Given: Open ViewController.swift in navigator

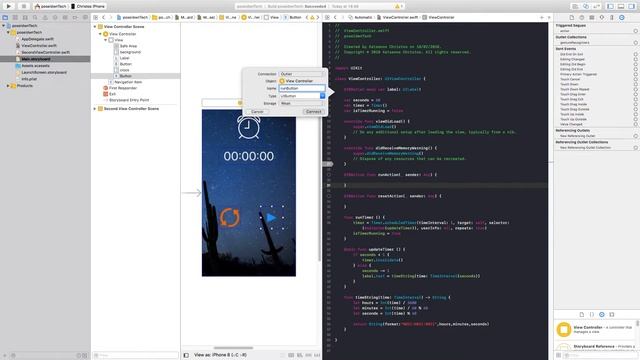Looking at the screenshot, I should tap(39, 46).
